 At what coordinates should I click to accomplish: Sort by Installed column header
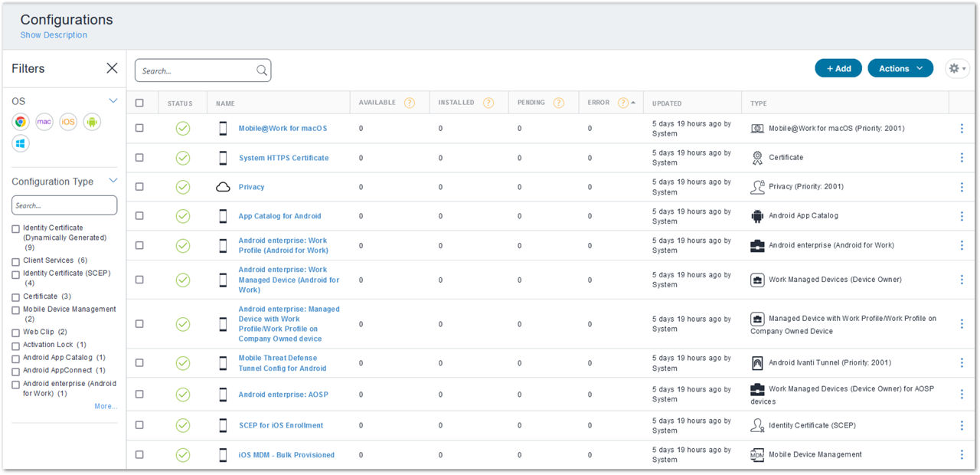(x=456, y=103)
